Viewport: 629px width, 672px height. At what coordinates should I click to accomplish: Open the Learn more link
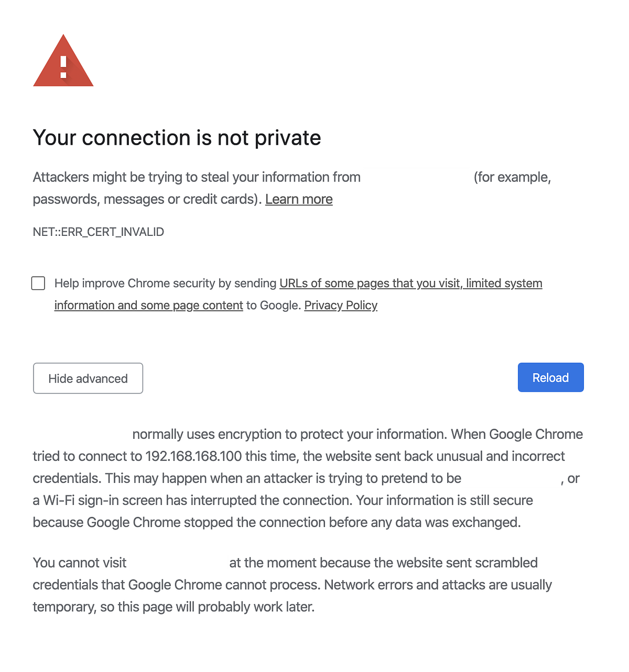299,199
